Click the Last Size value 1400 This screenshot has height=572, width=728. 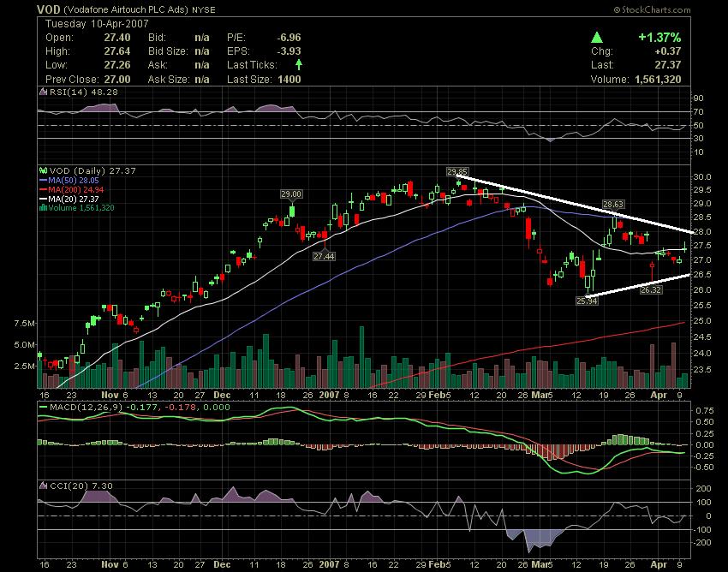(x=289, y=79)
